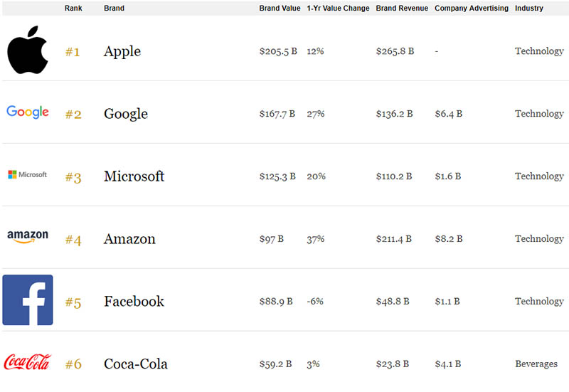
Task: Open the Coca-Cola brand name link
Action: (136, 364)
